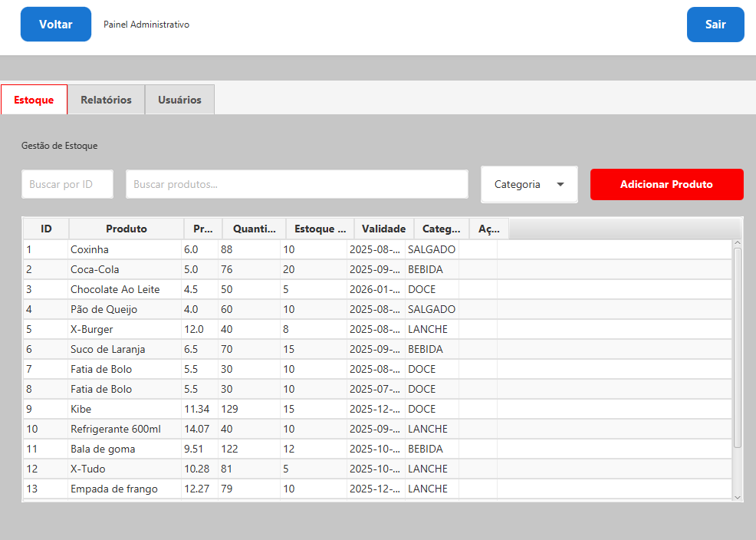Sort the table by the ID column
The image size is (756, 540).
(45, 228)
